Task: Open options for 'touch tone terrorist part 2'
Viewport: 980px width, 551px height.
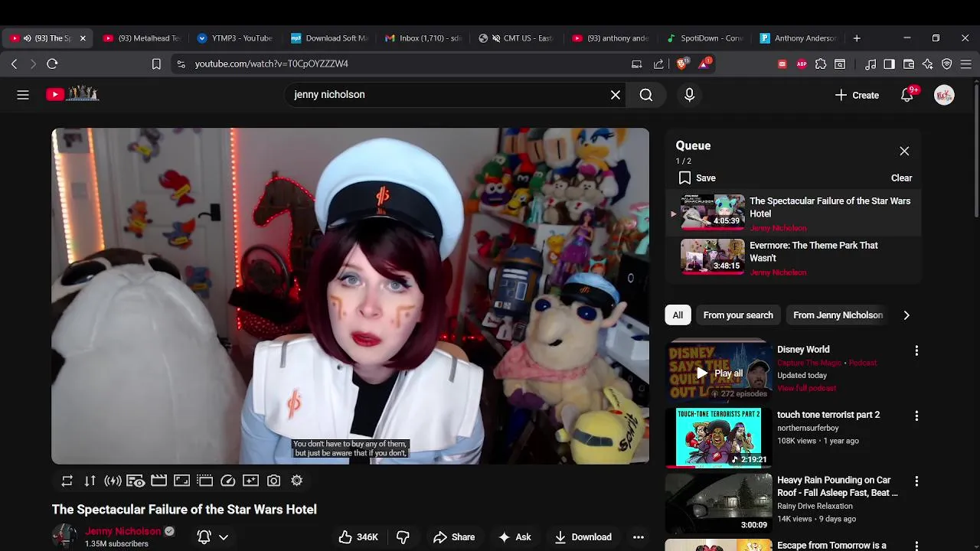Action: pyautogui.click(x=916, y=416)
